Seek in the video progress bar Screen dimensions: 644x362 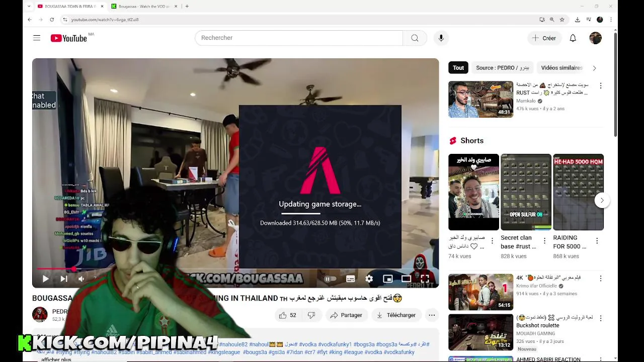[235, 269]
